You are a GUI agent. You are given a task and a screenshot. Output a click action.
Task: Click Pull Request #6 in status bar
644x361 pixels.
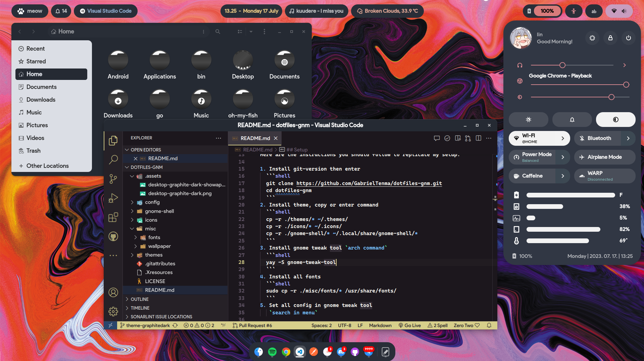point(252,325)
